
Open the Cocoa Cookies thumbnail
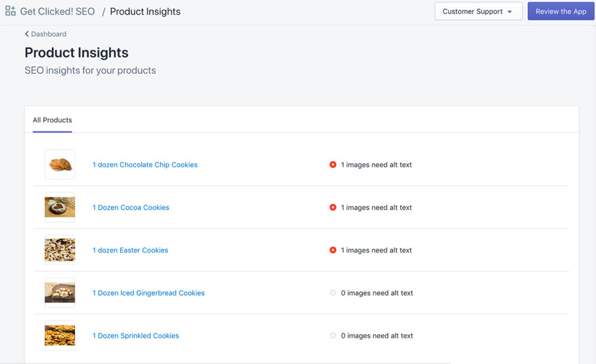pyautogui.click(x=60, y=207)
